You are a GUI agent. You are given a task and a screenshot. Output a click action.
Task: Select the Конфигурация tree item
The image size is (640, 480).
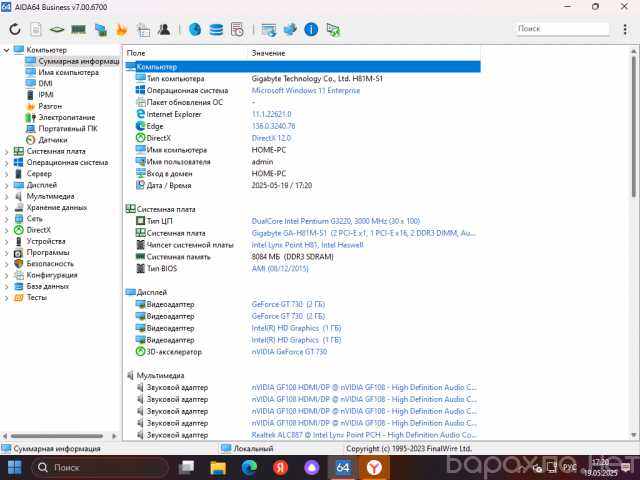click(52, 275)
